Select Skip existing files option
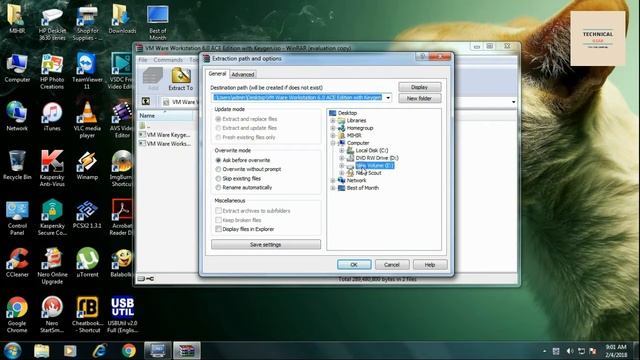Screen dimensions: 640x360 [218, 178]
